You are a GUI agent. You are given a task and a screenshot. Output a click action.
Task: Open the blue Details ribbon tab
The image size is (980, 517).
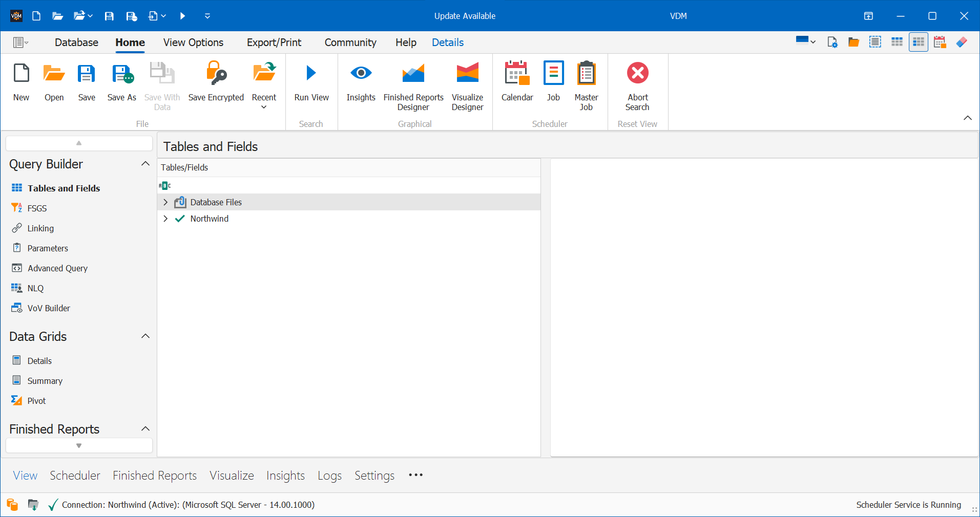448,42
